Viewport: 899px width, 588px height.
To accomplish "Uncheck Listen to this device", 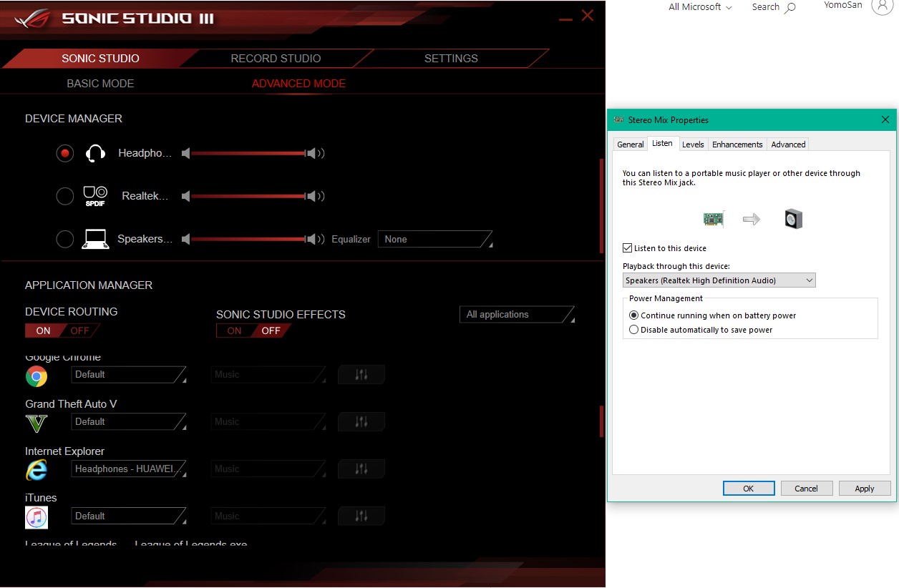I will (x=628, y=248).
